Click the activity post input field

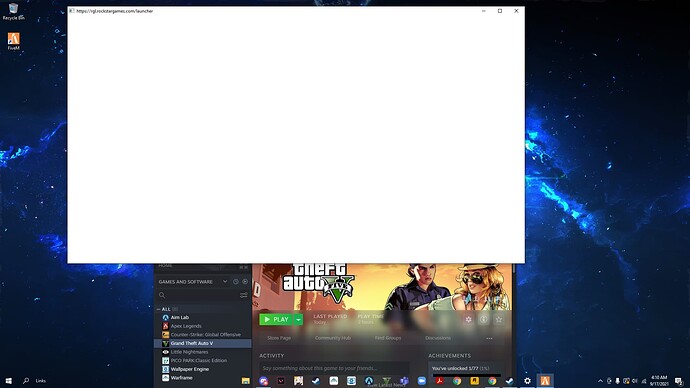click(334, 368)
